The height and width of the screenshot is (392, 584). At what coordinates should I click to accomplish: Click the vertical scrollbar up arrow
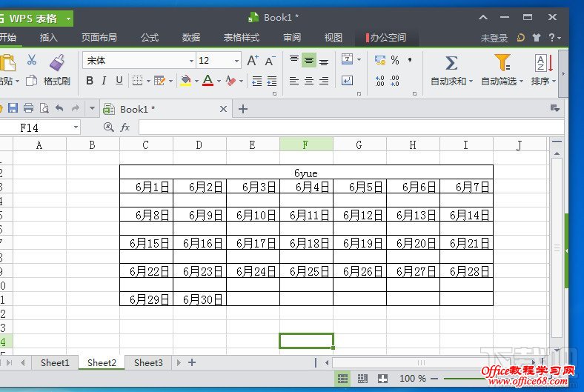pos(557,153)
